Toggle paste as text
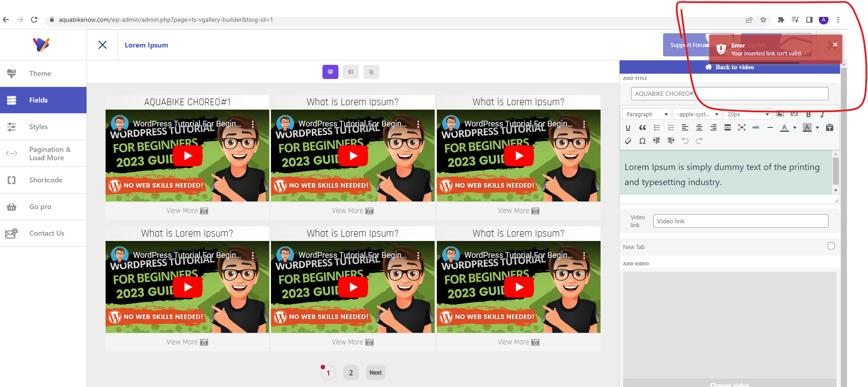 [829, 127]
